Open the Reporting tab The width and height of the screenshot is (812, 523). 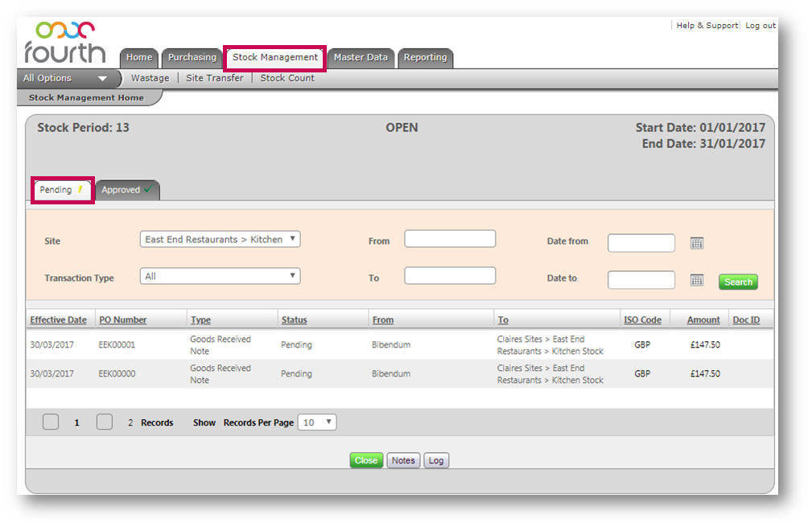(x=425, y=58)
